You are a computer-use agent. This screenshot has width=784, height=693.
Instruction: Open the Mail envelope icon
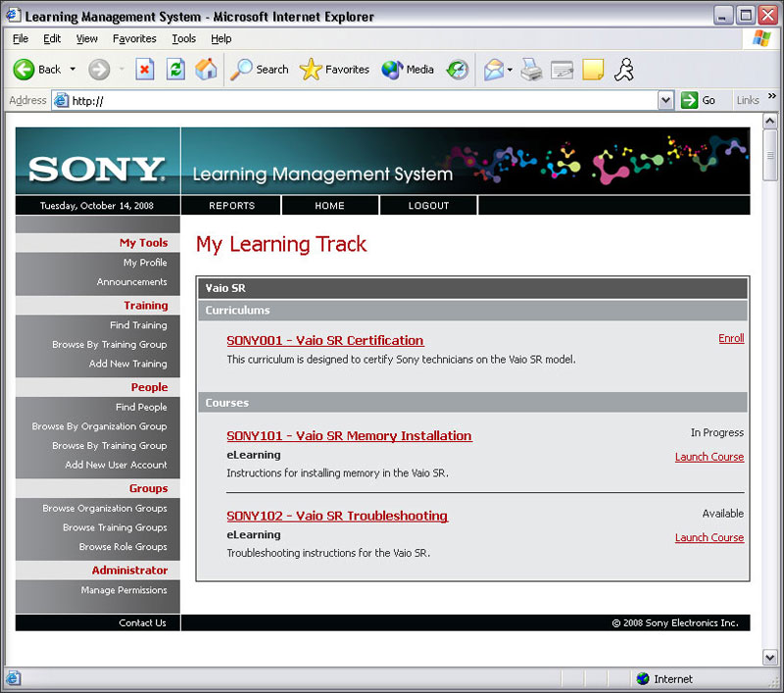pos(494,70)
